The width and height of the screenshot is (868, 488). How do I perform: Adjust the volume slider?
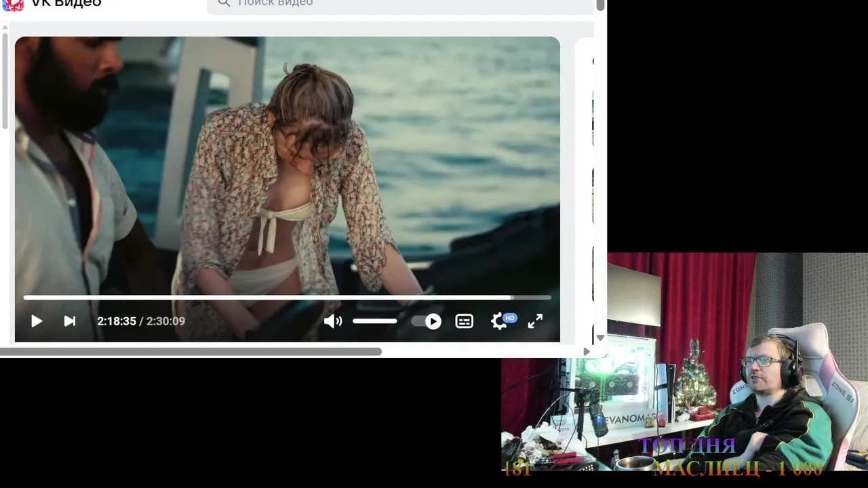[374, 321]
